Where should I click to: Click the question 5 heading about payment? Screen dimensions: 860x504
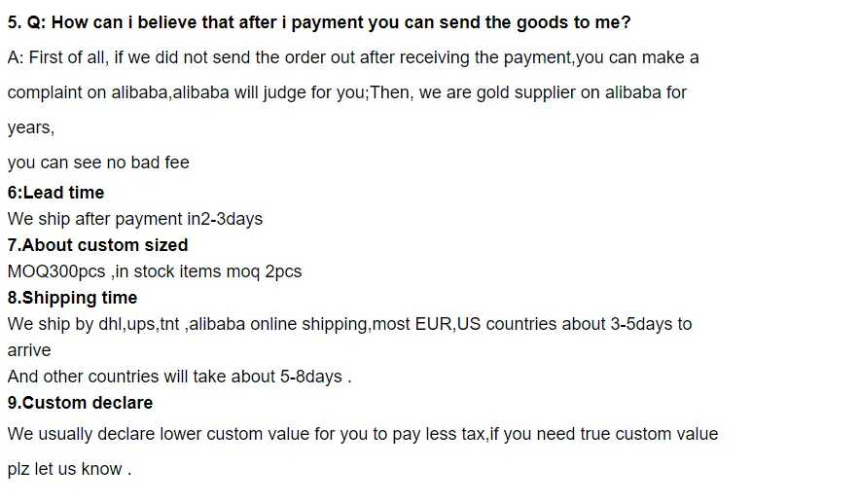coord(318,22)
